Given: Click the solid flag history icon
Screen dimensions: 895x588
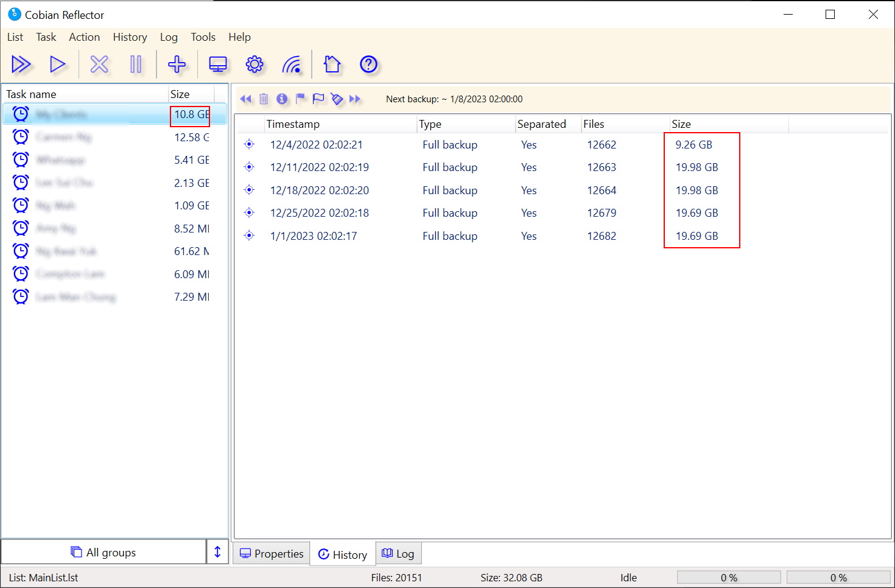Looking at the screenshot, I should pos(300,99).
